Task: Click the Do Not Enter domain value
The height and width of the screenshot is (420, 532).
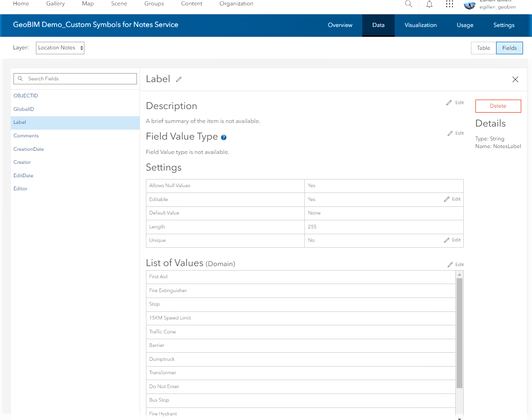Action: (x=301, y=387)
